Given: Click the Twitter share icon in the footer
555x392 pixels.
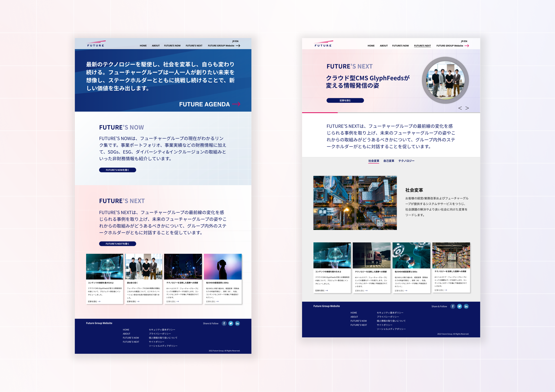Looking at the screenshot, I should [231, 323].
